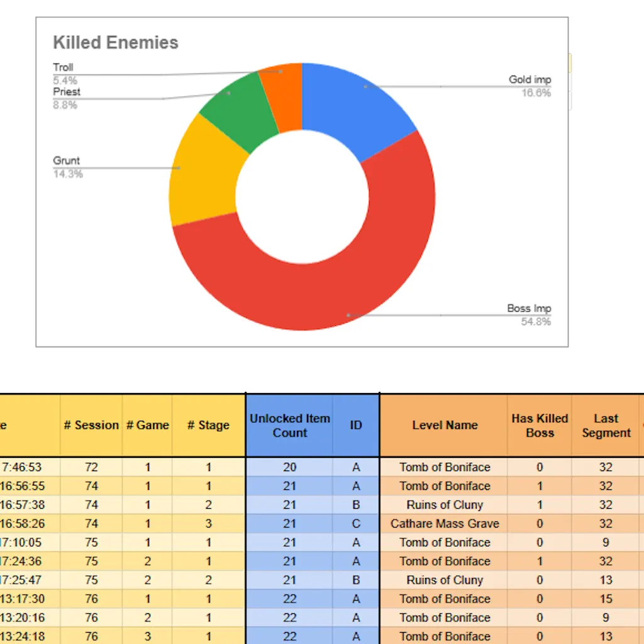Click the yellow Grunt chart segment
644x644 pixels.
point(203,170)
